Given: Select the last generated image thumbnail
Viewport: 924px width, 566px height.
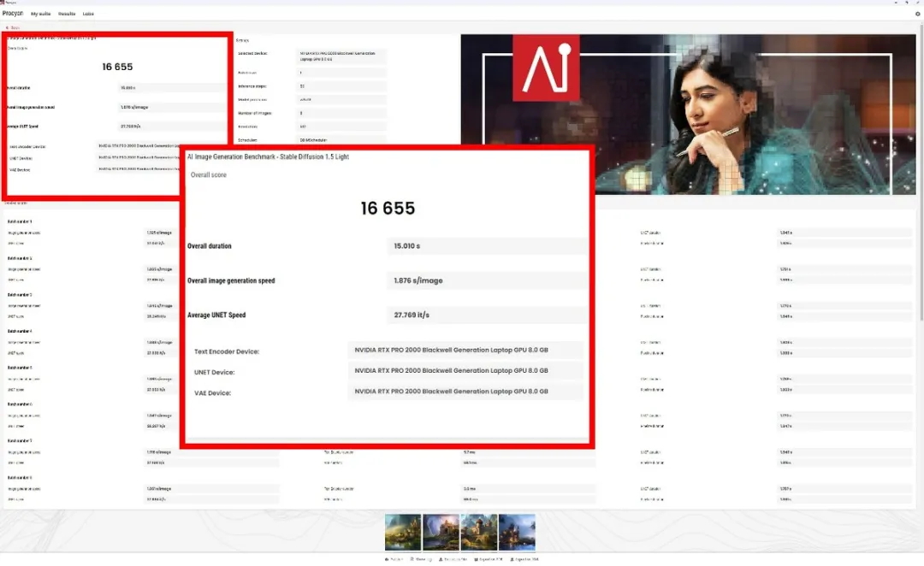Looking at the screenshot, I should [517, 532].
